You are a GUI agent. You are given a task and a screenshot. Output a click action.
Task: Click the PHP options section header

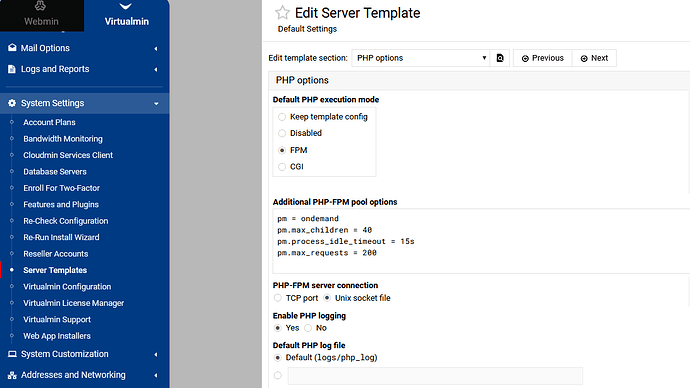click(x=479, y=81)
